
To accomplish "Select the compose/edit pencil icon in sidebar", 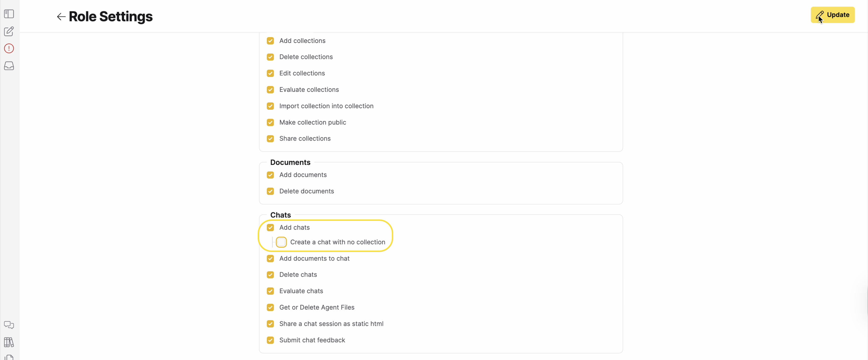I will 9,31.
